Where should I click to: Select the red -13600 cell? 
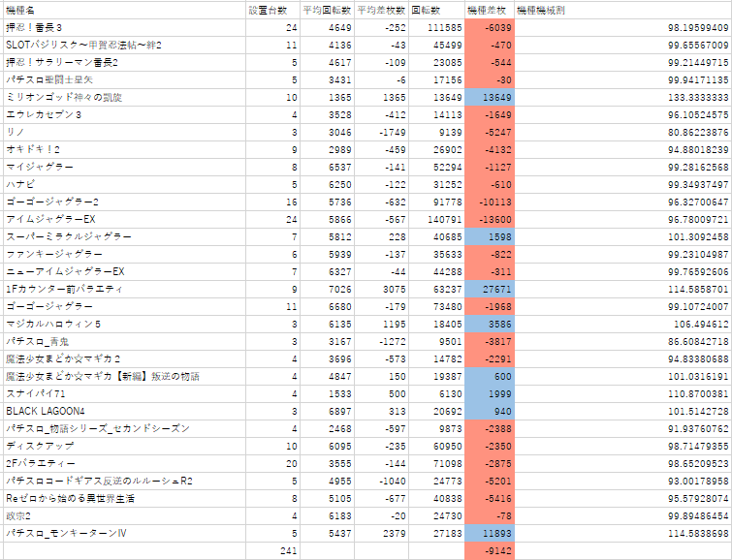[490, 219]
